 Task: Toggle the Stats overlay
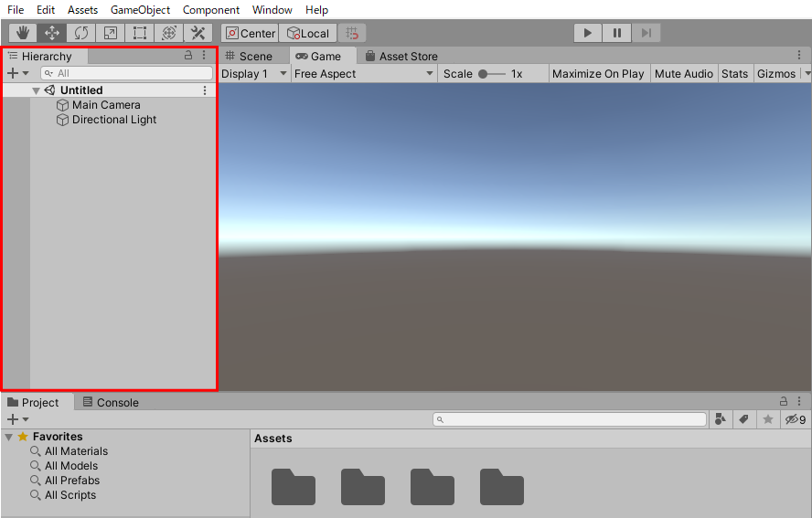734,73
